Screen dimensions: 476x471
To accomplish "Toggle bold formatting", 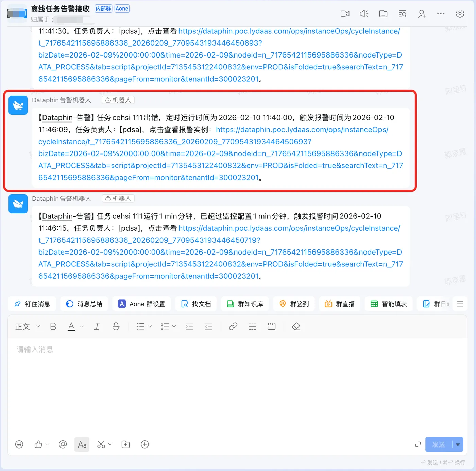I will pos(53,327).
